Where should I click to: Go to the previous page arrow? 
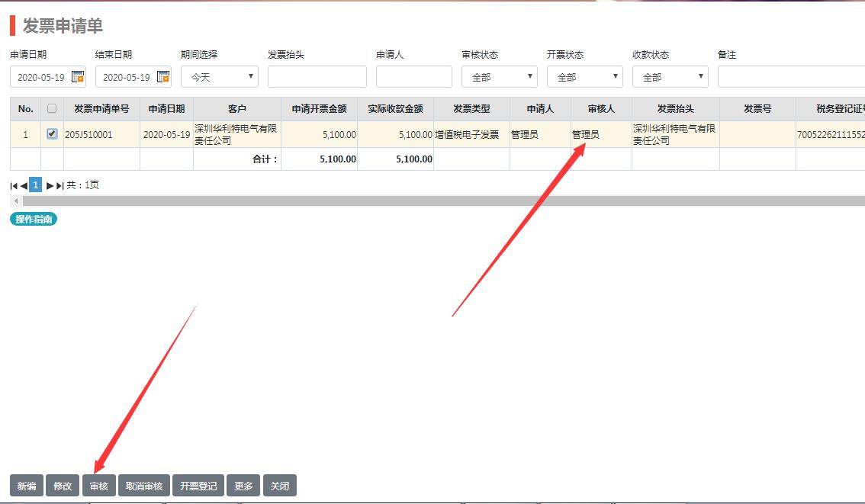[24, 185]
